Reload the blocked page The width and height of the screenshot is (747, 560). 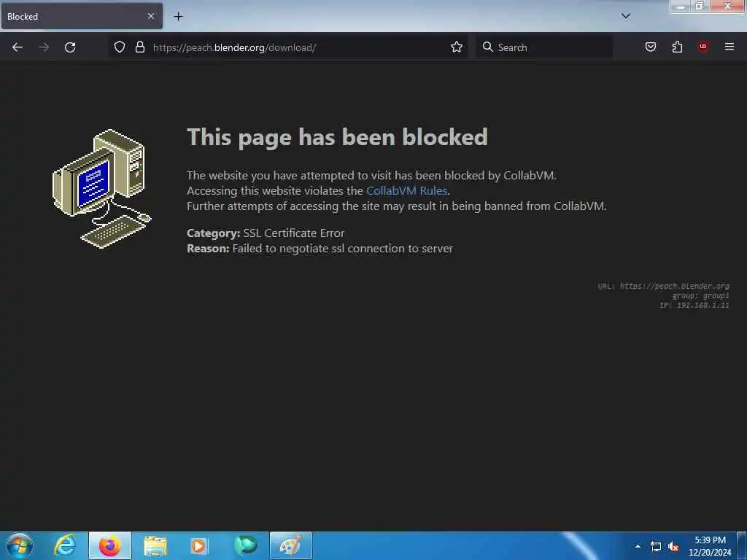(x=70, y=47)
